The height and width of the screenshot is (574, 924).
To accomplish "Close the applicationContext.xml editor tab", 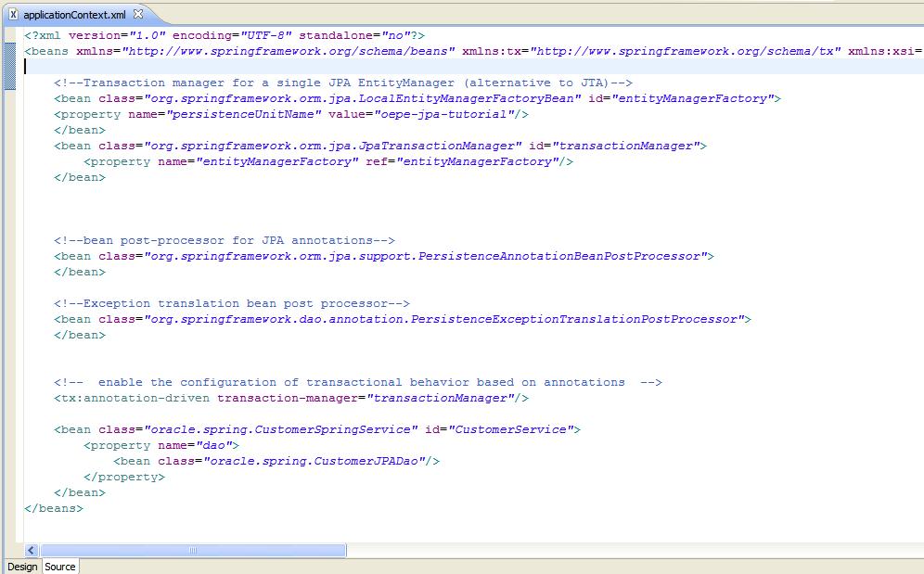I will tap(139, 14).
